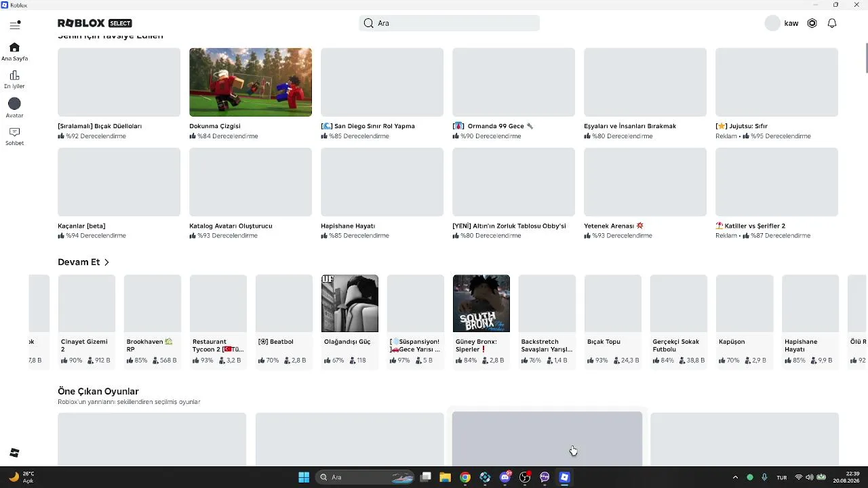
Task: Expand the Devam Et section arrow
Action: [106, 262]
